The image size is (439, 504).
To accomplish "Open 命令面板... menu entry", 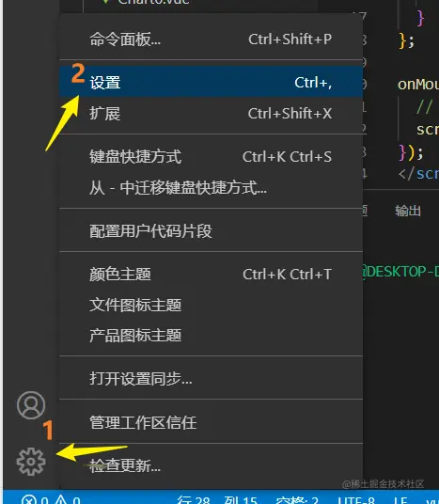I will pyautogui.click(x=212, y=39).
